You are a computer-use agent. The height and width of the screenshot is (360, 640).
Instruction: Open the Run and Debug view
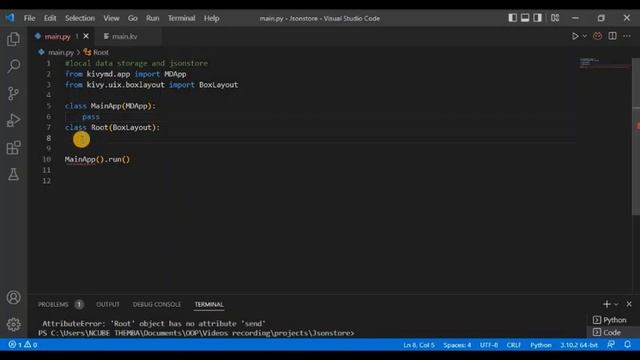point(13,120)
